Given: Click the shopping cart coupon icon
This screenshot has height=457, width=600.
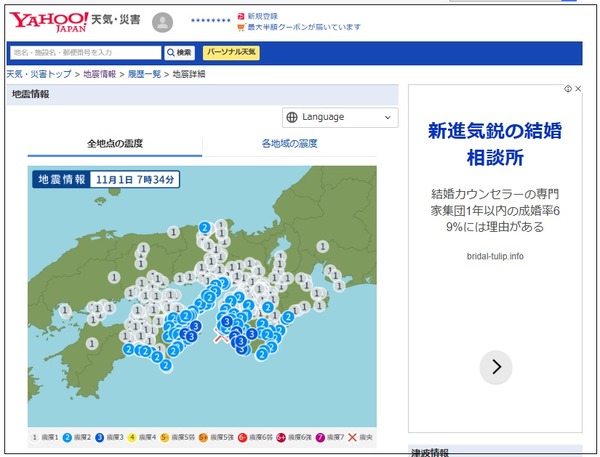Looking at the screenshot, I should click(241, 27).
